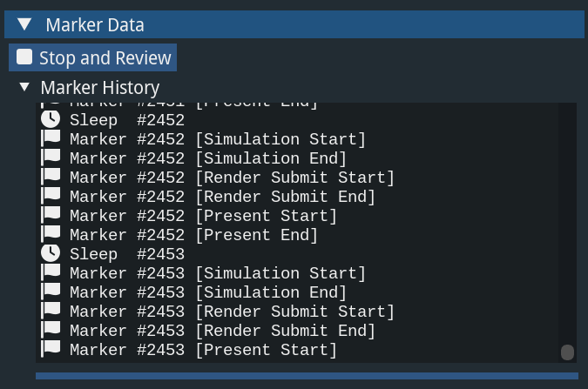The image size is (588, 389).
Task: Click the Marker Data header title
Action: coord(95,25)
